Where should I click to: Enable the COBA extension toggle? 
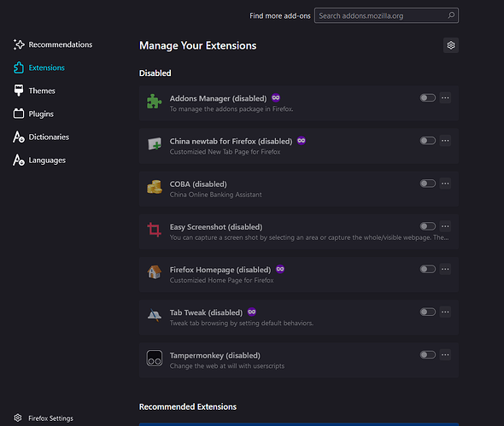pos(428,184)
